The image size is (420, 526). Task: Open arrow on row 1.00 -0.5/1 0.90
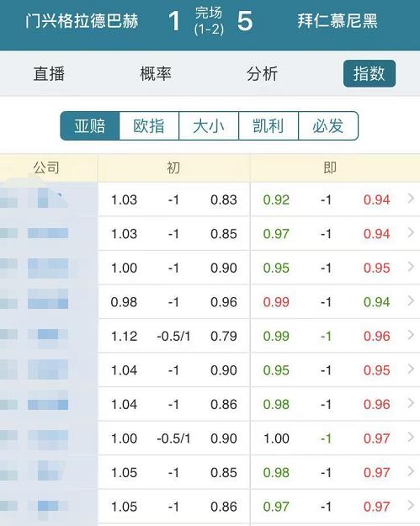pyautogui.click(x=411, y=437)
